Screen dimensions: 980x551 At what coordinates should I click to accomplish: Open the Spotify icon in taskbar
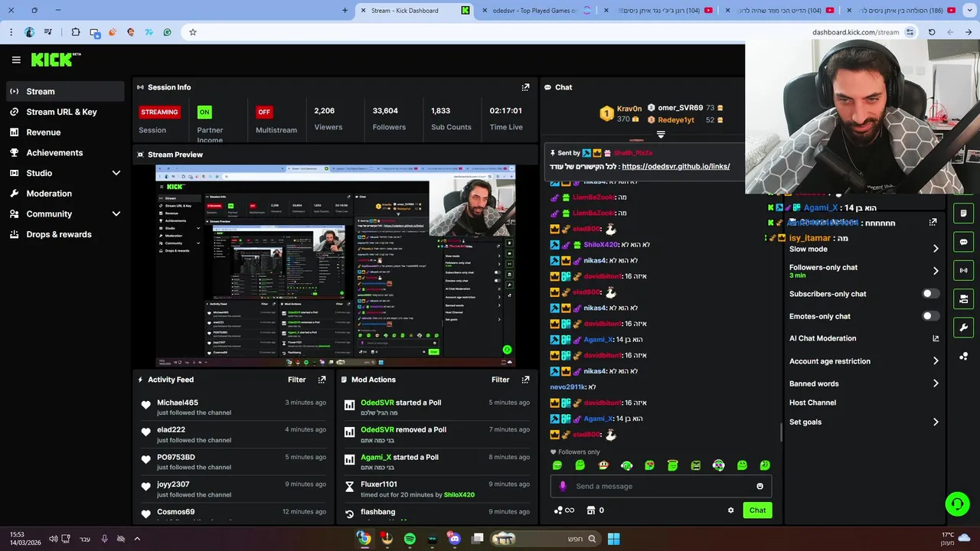(x=410, y=539)
